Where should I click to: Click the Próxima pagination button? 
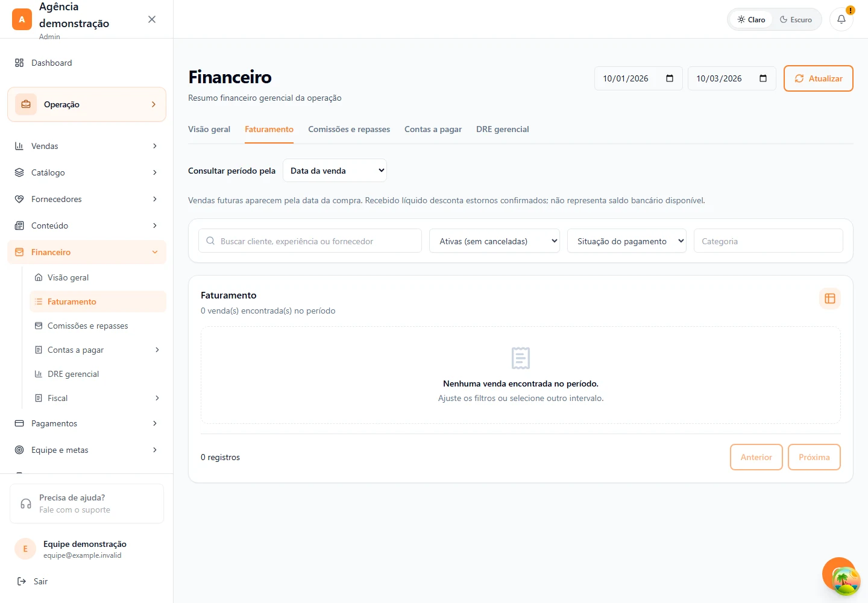click(x=814, y=457)
